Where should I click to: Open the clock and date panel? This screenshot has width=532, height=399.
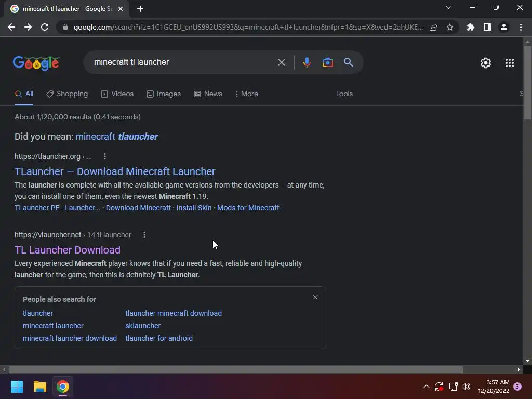pyautogui.click(x=494, y=387)
